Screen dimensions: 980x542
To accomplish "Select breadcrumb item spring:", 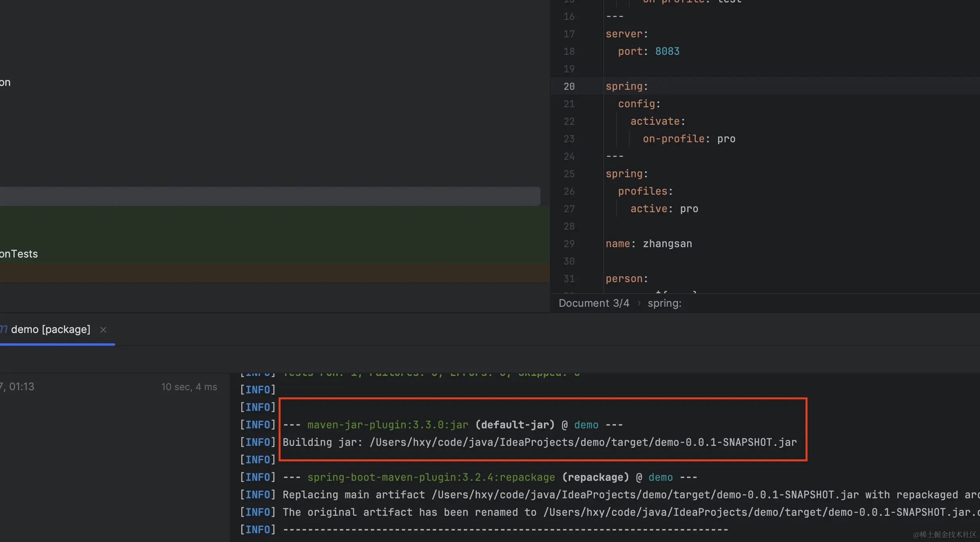I will tap(664, 303).
